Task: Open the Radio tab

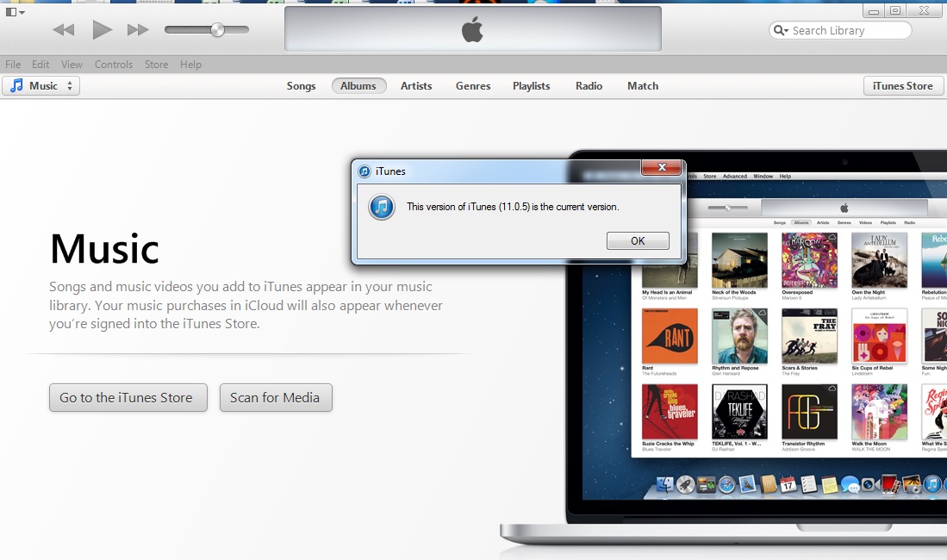Action: [x=589, y=86]
